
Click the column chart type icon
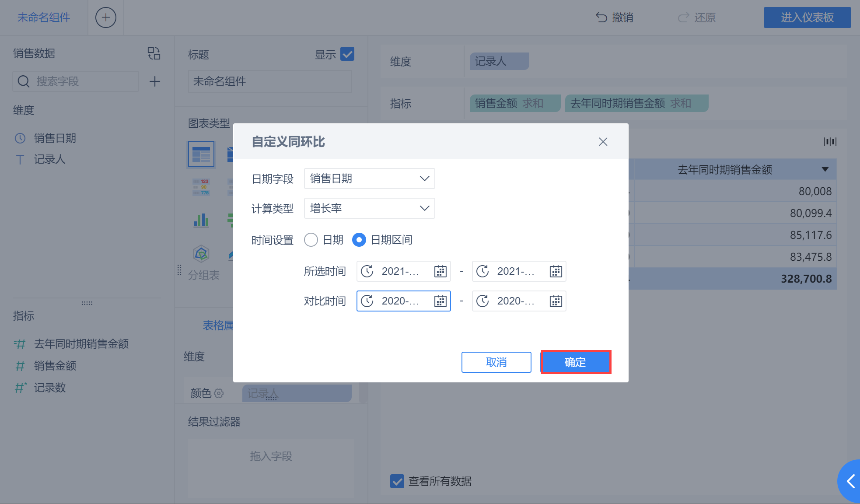201,220
